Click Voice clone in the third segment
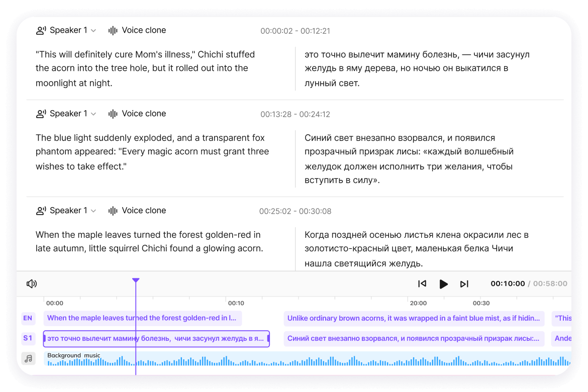The height and width of the screenshot is (392, 588). tap(143, 211)
